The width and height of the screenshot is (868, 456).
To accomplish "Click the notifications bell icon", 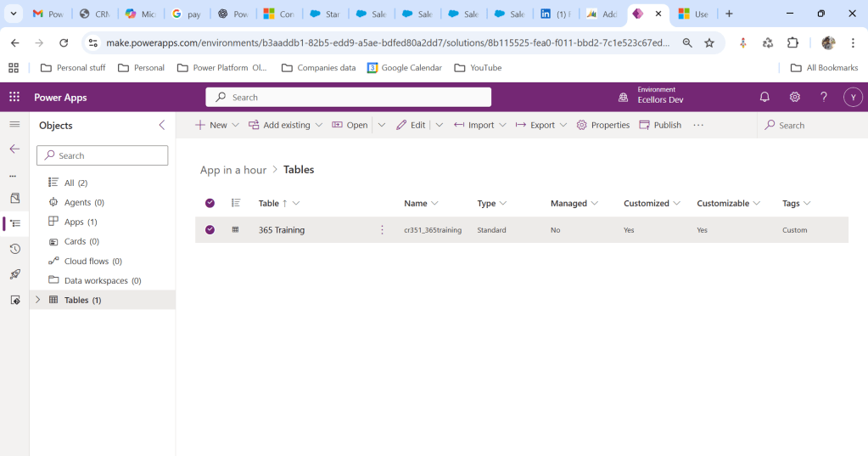I will 764,98.
